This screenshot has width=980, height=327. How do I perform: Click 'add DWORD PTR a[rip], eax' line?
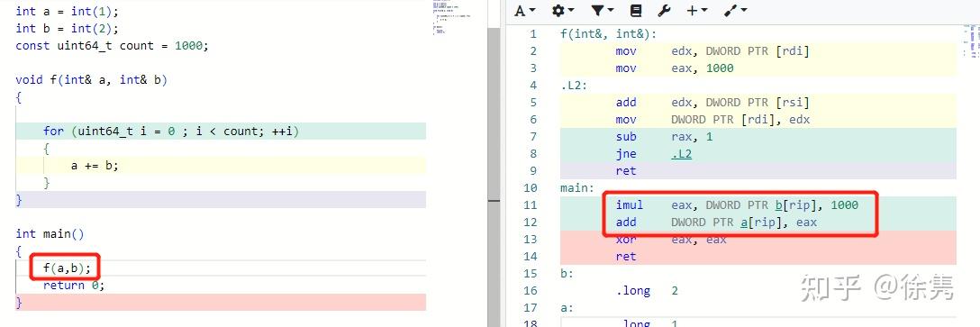[715, 222]
